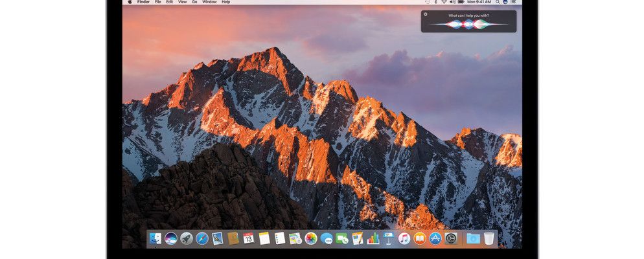
Task: Open the Go menu
Action: pyautogui.click(x=194, y=2)
